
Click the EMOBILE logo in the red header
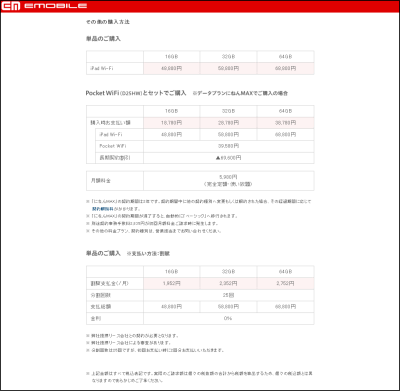click(x=44, y=6)
